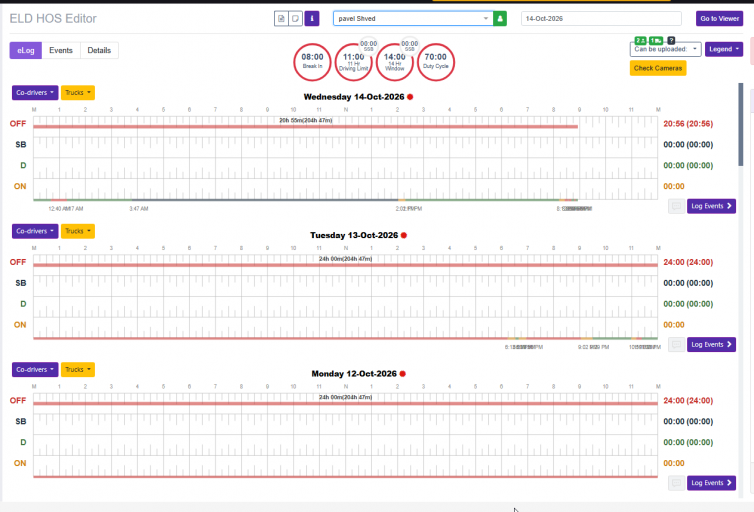
Task: Open comment icon for Wednesday 14-Oct-2026
Action: (676, 206)
